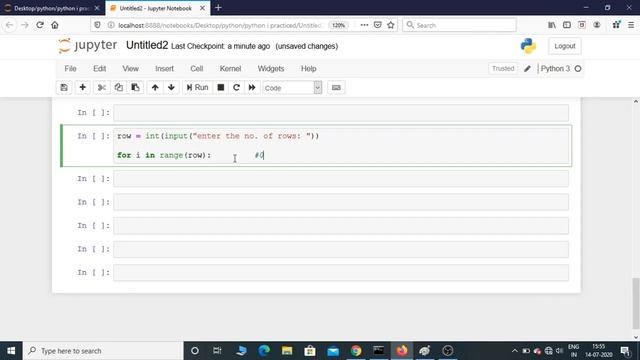
Task: Click the browser Search box
Action: pos(459,25)
